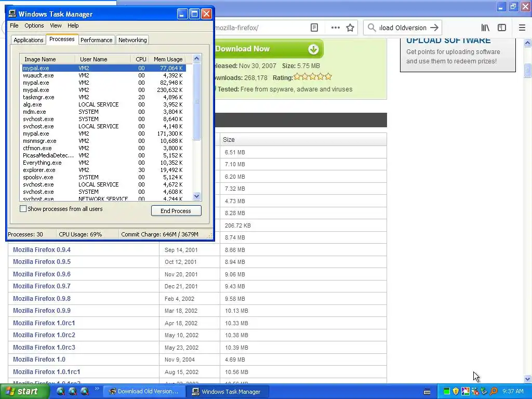Toggle the browser sidebar icon
532x399 pixels.
[x=502, y=28]
